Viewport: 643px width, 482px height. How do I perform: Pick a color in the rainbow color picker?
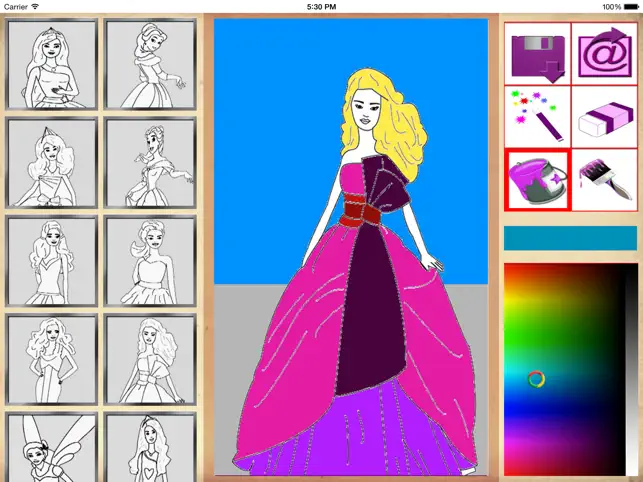(564, 369)
